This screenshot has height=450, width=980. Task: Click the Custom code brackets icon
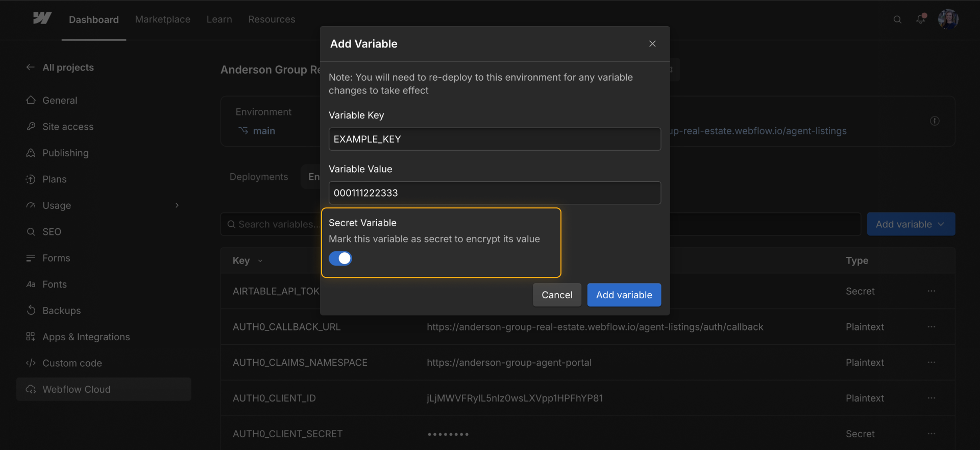tap(31, 363)
